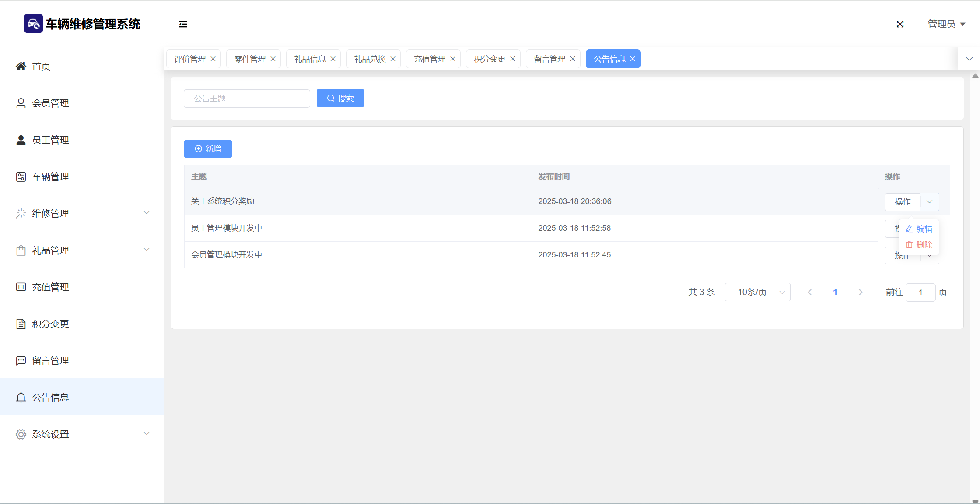Viewport: 980px width, 504px height.
Task: Close the 评价管理 tab
Action: (213, 59)
